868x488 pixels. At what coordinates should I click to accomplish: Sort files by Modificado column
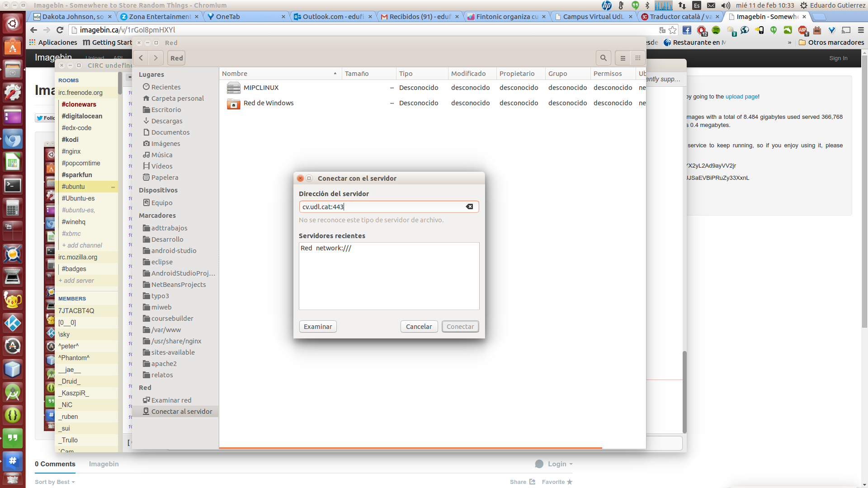coord(472,74)
